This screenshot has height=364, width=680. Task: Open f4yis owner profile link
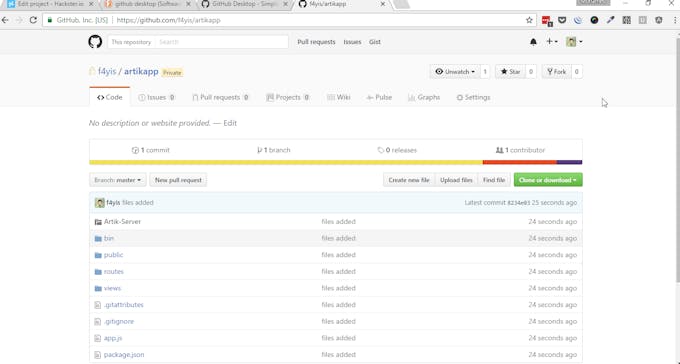pyautogui.click(x=107, y=72)
